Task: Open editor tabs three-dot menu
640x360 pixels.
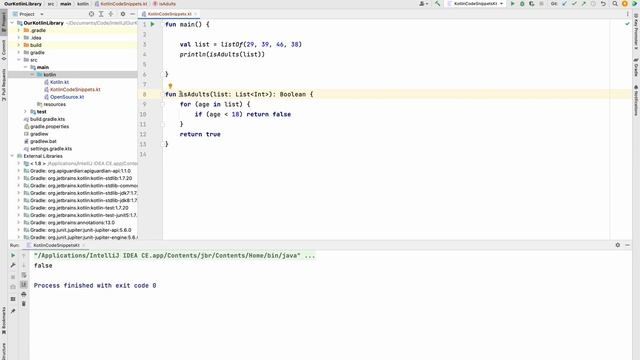Action: [628, 14]
